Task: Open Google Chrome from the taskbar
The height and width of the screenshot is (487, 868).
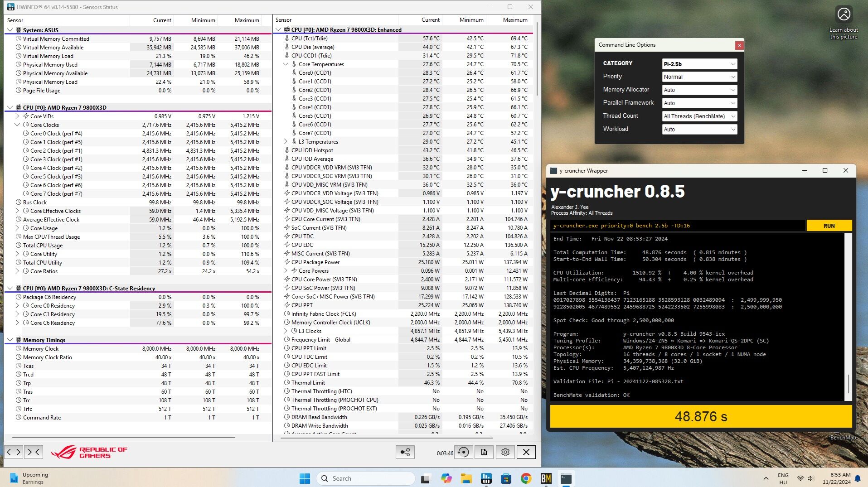Action: [x=526, y=478]
